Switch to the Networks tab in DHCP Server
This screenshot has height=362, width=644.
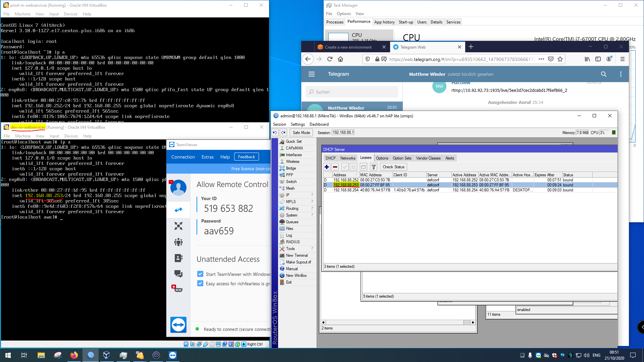[347, 158]
